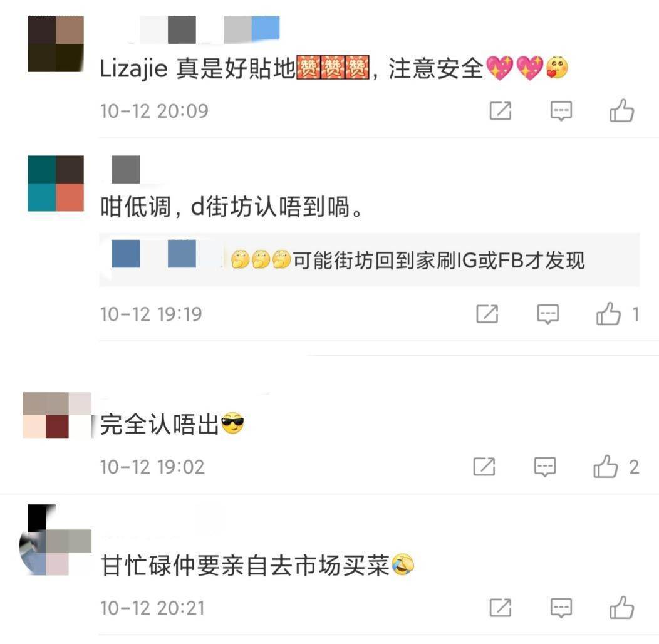
Task: Open avatar of the 咁低调 commenter
Action: coord(56,184)
